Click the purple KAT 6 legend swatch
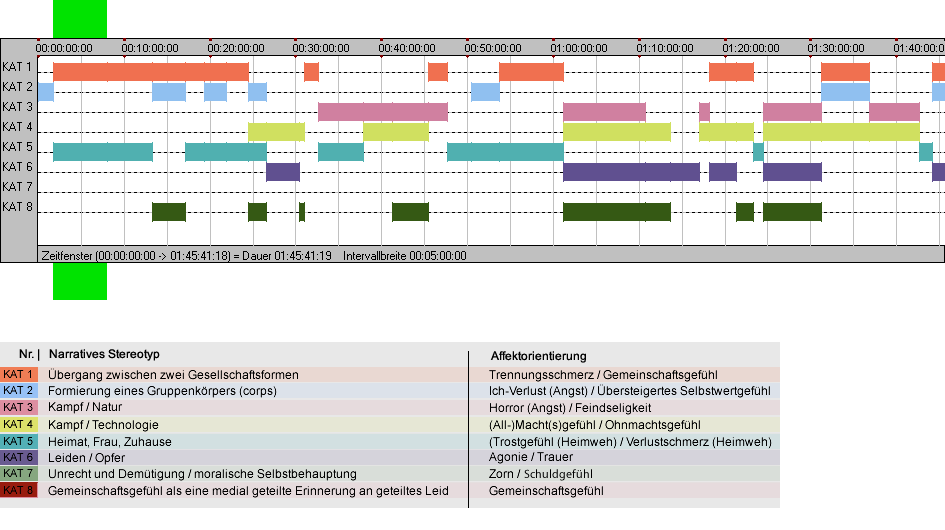The image size is (945, 530). [19, 458]
